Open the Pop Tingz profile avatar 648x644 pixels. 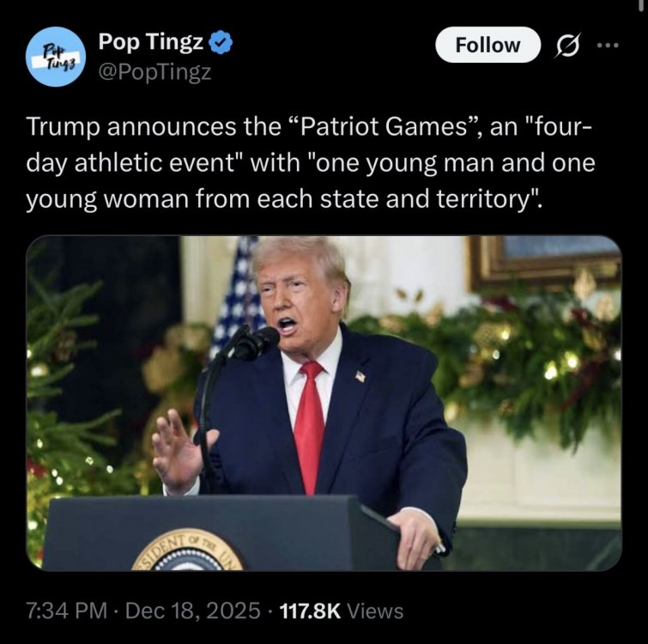pos(56,57)
